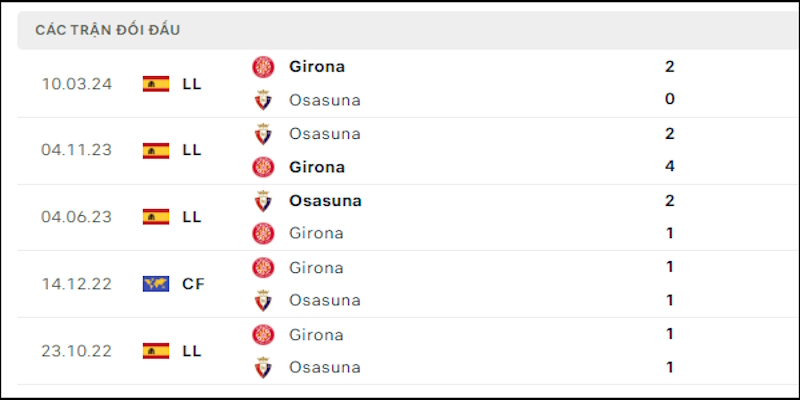Click Osasuna crest in 04.11.23 match
Screen dimensions: 800x400
(263, 134)
